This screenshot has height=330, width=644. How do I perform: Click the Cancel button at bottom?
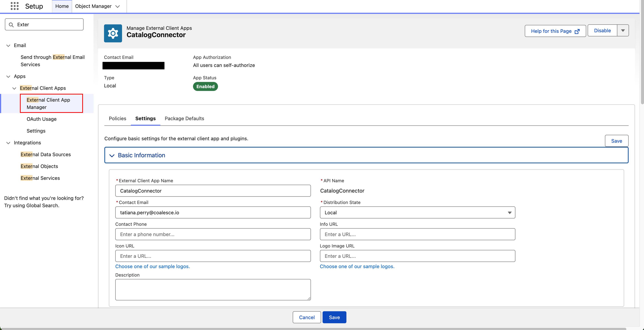click(x=306, y=317)
